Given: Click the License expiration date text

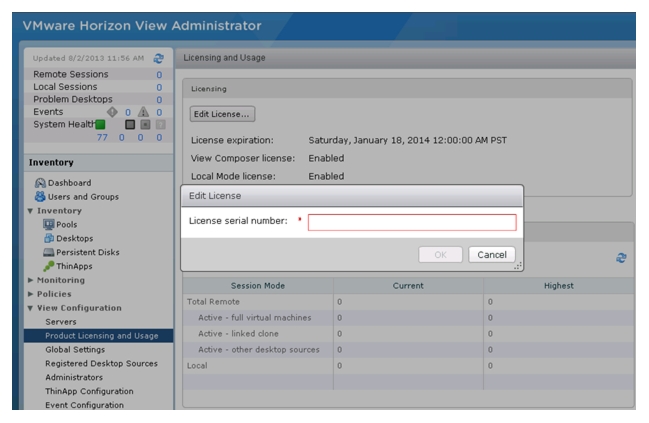Looking at the screenshot, I should (407, 140).
